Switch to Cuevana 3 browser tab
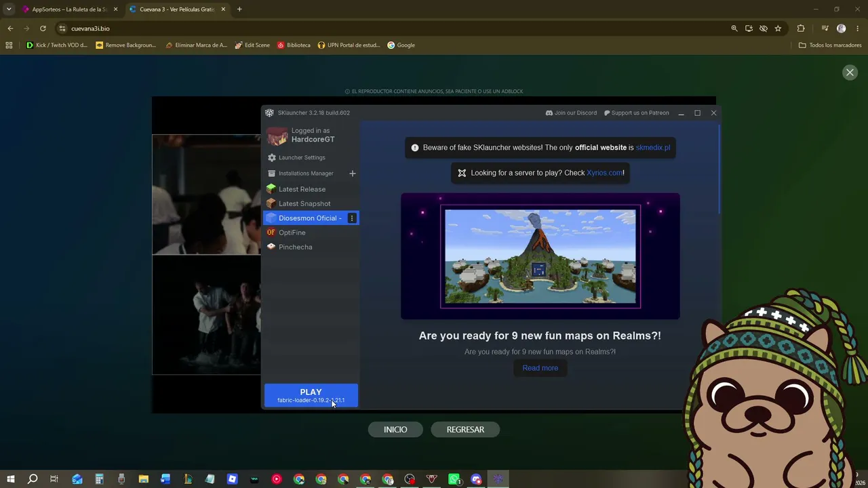The image size is (868, 488). [177, 9]
